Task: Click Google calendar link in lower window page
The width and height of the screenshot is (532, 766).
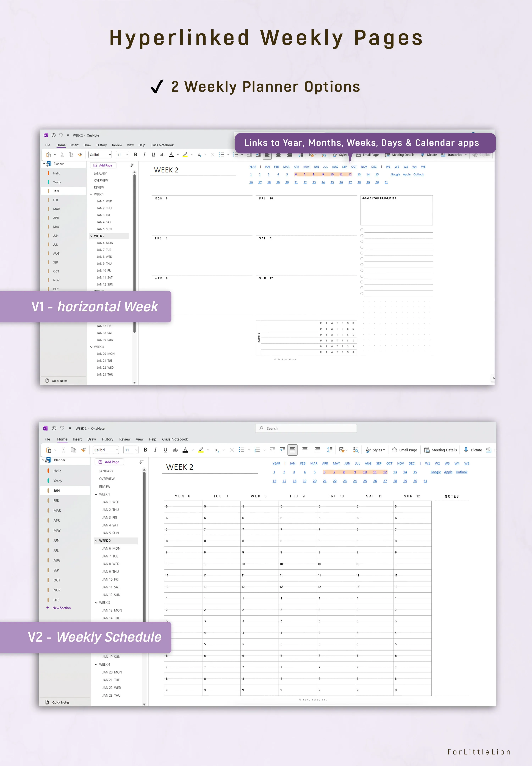Action: click(x=436, y=472)
